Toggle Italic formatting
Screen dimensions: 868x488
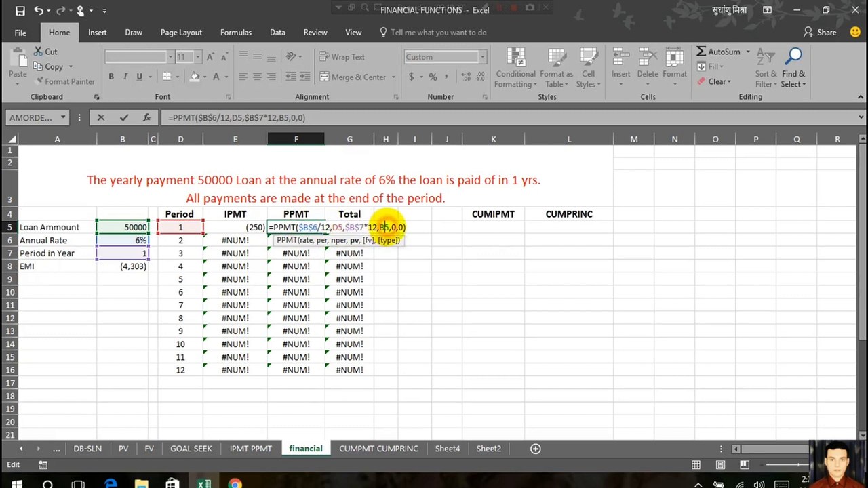[125, 77]
